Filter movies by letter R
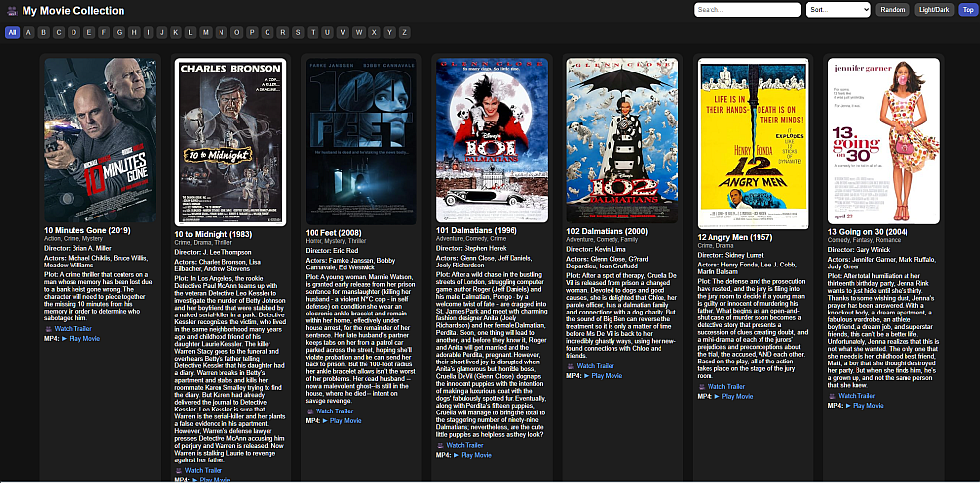Image resolution: width=980 pixels, height=483 pixels. (283, 33)
